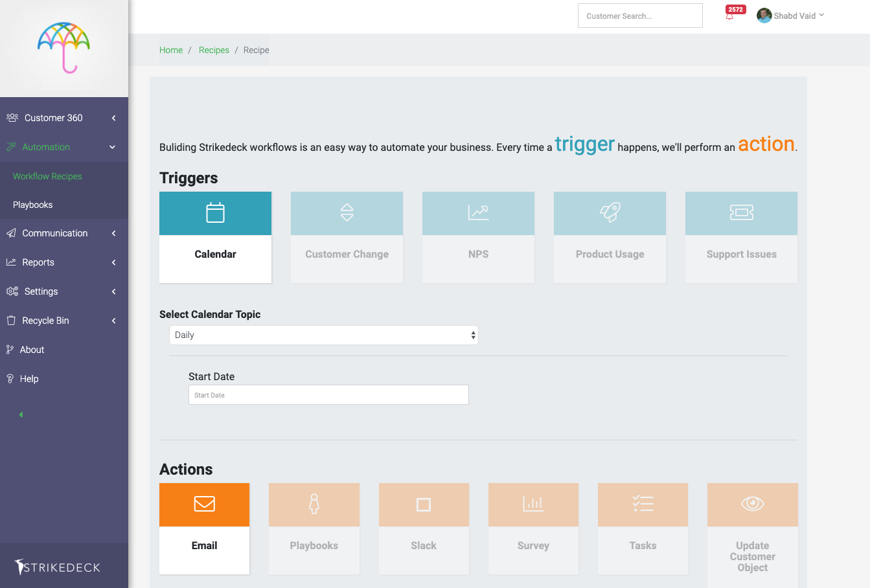Click the Shabd Vaid avatar picture

pos(764,16)
